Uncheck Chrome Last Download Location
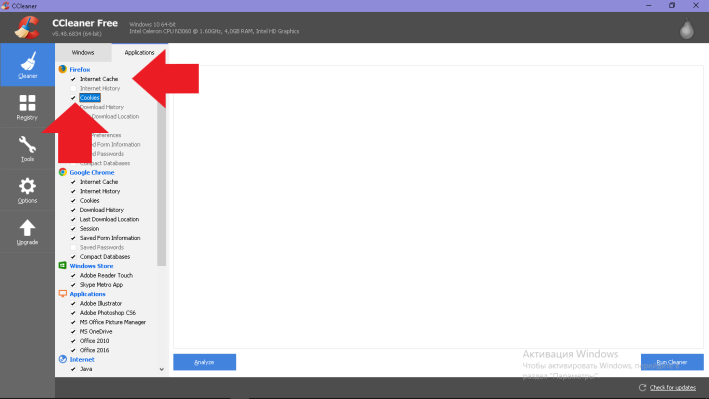 (x=73, y=219)
